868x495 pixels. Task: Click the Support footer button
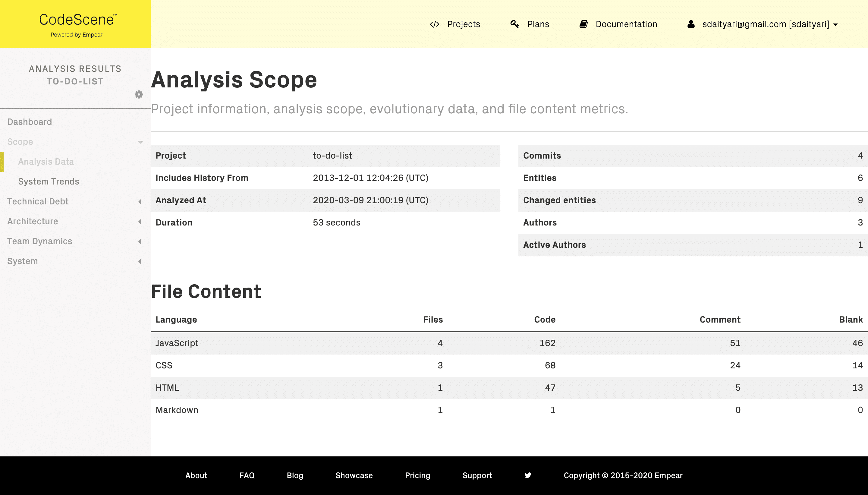pos(477,475)
